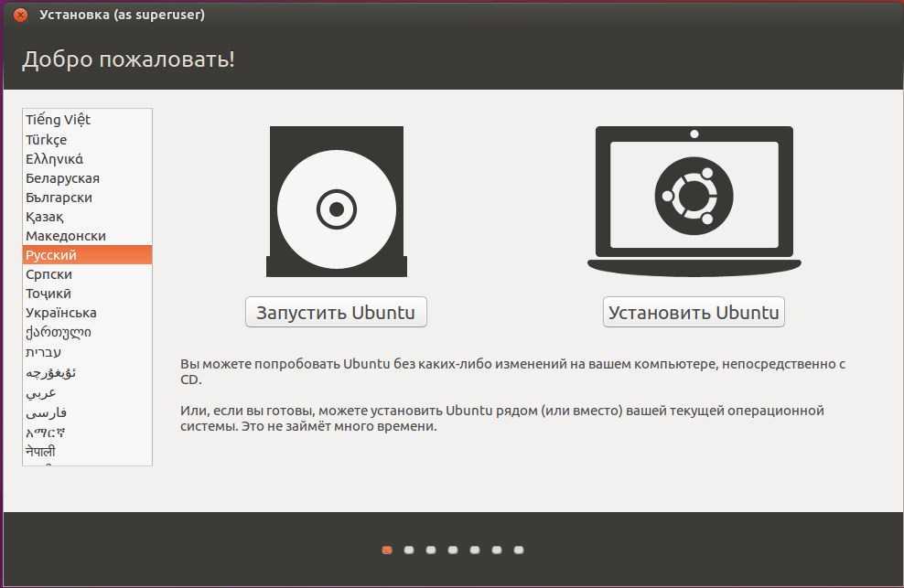Select नेपाली language entry
Screen dimensions: 904x588
pos(87,452)
